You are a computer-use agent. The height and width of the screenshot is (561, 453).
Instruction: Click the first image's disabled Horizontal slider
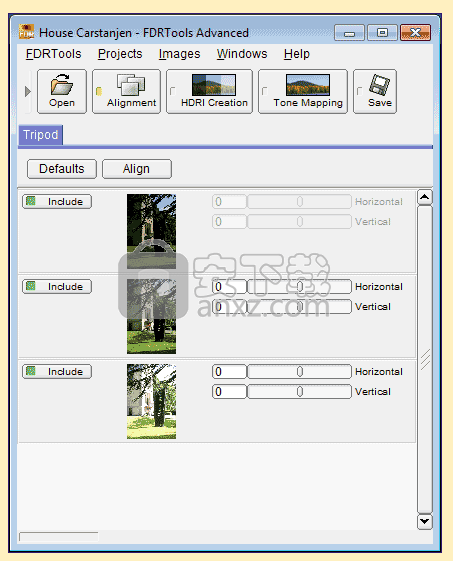click(299, 202)
